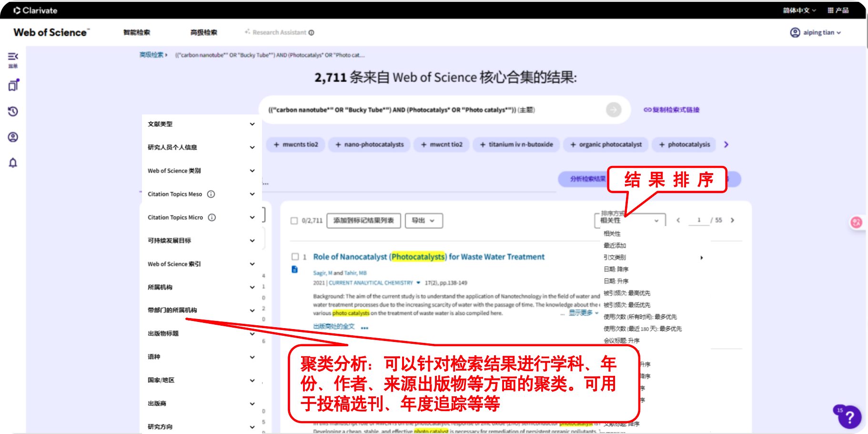Check the box for result 1
Screen dimensions: 868x434
(295, 257)
